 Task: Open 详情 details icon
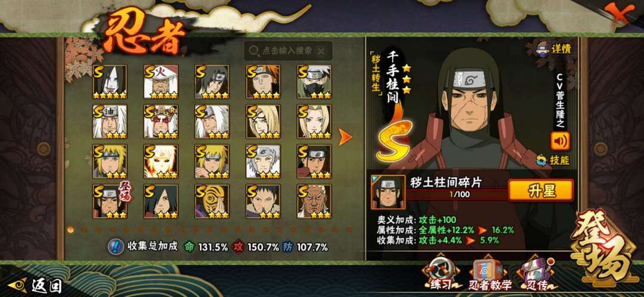click(553, 48)
